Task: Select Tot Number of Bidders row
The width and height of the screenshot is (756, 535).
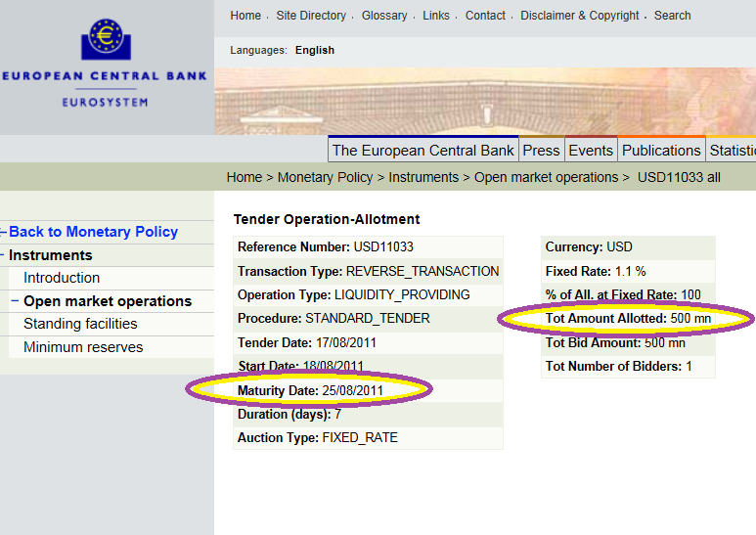Action: click(628, 367)
